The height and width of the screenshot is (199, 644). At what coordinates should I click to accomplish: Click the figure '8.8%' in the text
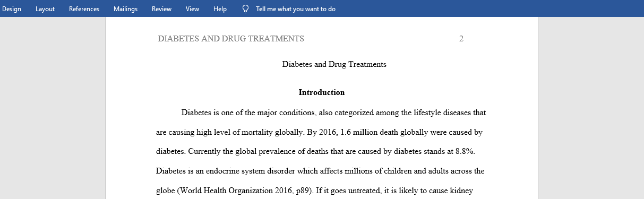tap(465, 151)
